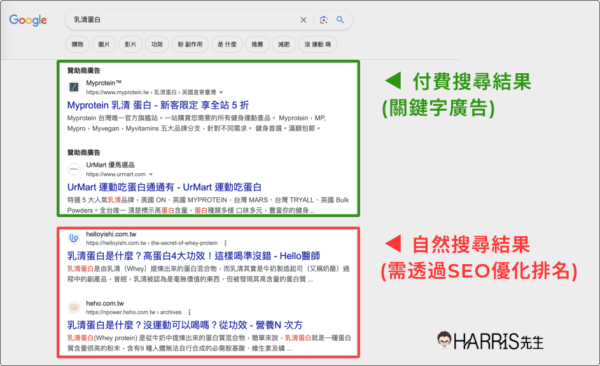This screenshot has width=600, height=366.
Task: Expand arrow beside urmart.com ad URL
Action: tap(151, 175)
